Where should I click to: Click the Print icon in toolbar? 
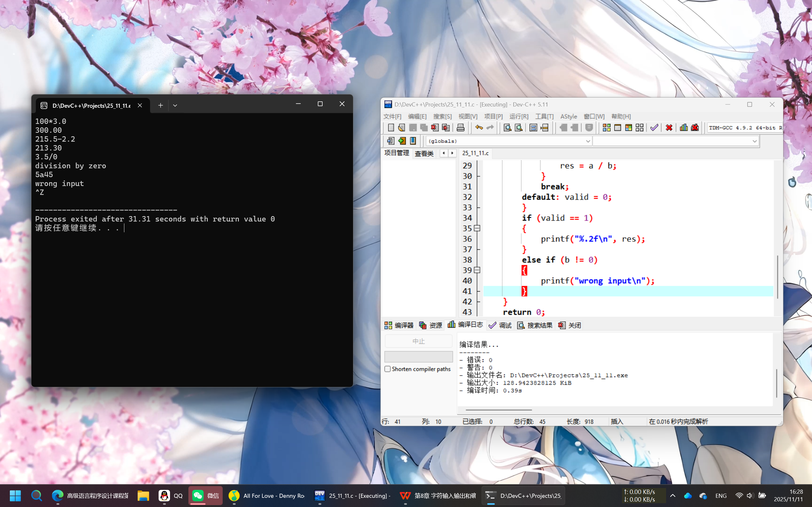point(460,128)
